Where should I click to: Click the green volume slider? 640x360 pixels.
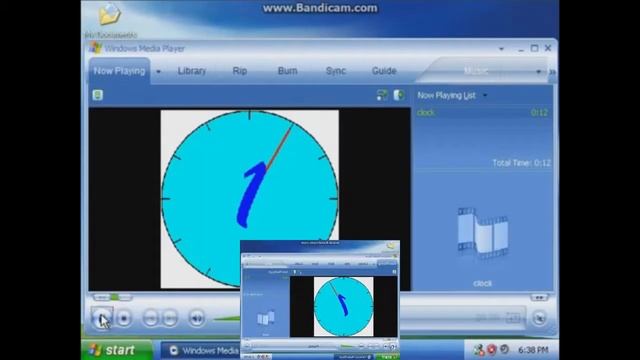click(227, 318)
